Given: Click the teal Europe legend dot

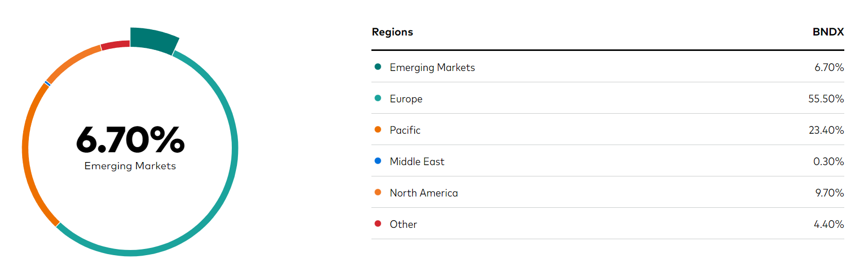Looking at the screenshot, I should pos(378,98).
